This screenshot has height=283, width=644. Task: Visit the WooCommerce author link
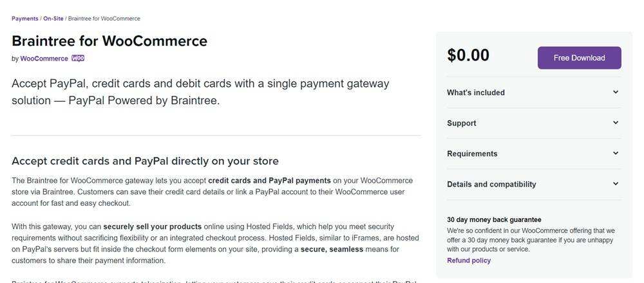tap(44, 59)
